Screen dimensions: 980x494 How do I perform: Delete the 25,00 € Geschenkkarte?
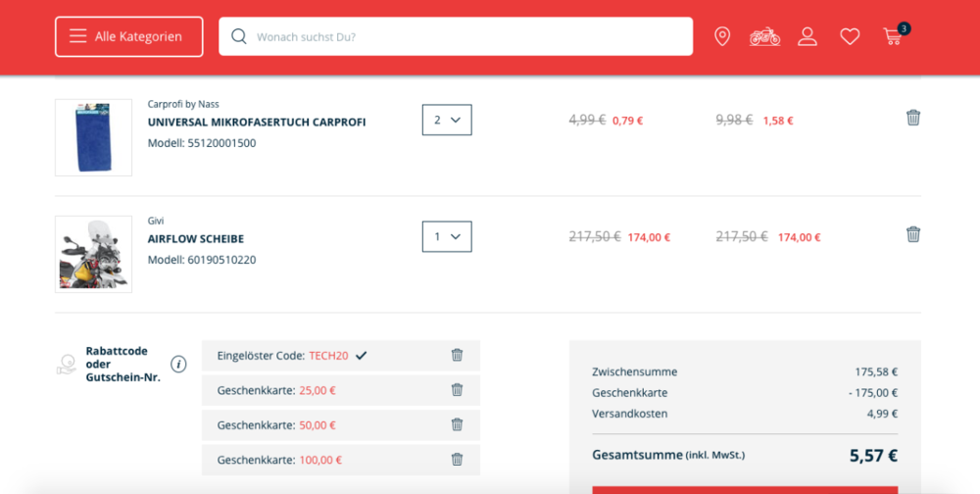pyautogui.click(x=457, y=390)
